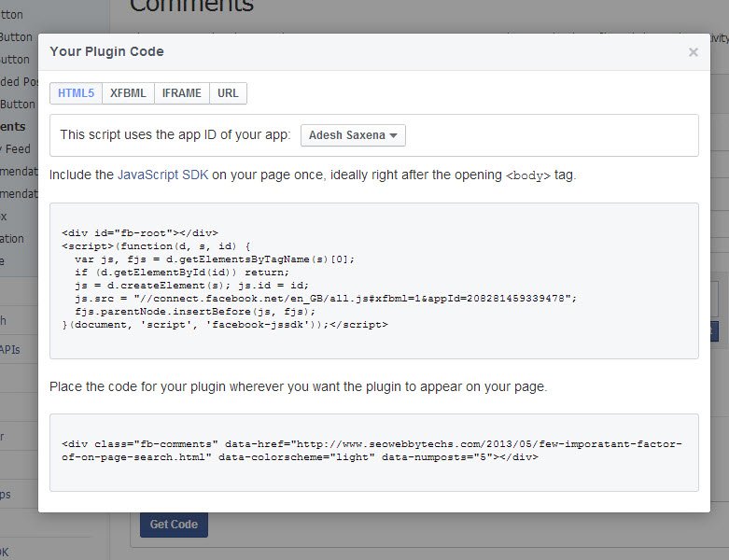Click the 'Your Plugin Code' dialog title

coord(107,51)
